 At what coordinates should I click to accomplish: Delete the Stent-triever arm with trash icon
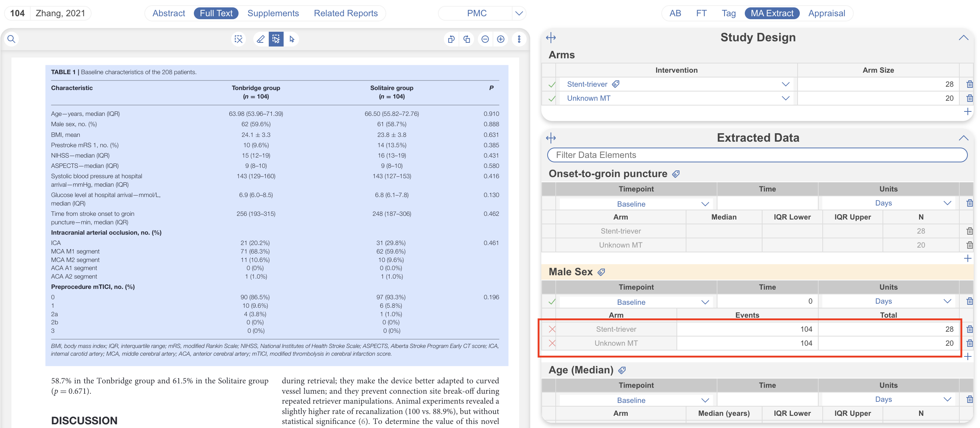[969, 84]
